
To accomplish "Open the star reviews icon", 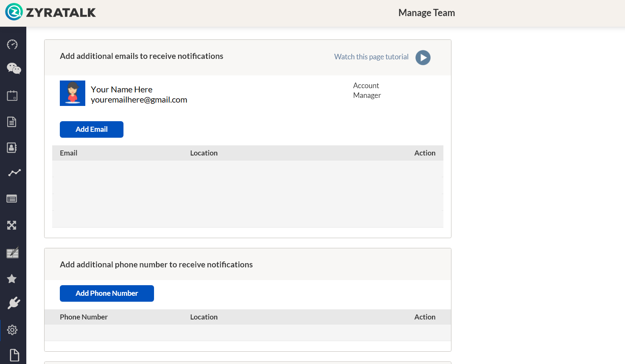I will (x=12, y=278).
